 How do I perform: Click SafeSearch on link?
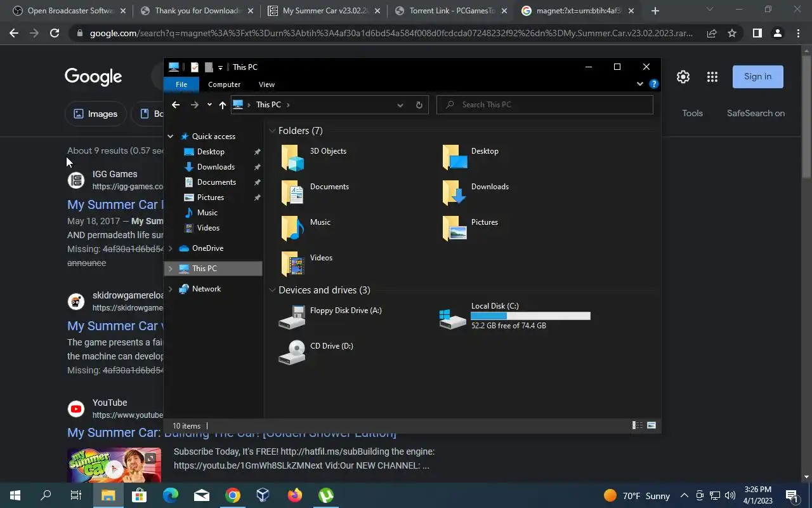(756, 114)
